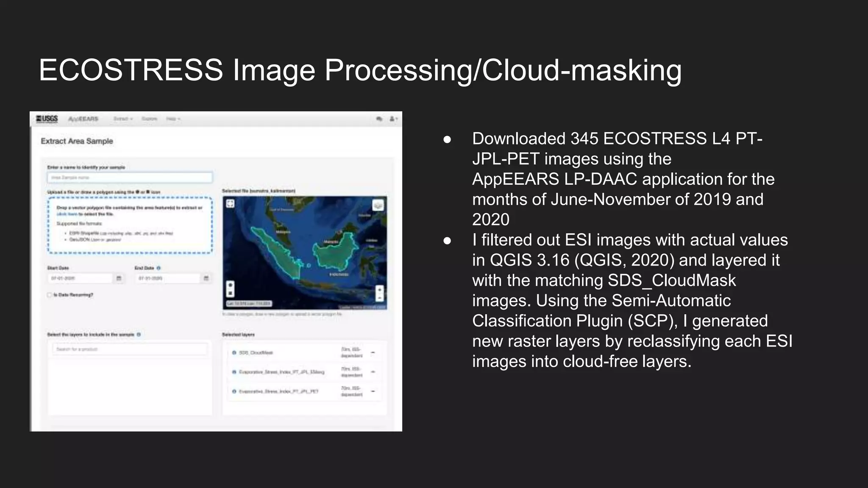Screen dimensions: 868x488
Task: Click the feedback chat icon in navbar
Action: (x=379, y=119)
